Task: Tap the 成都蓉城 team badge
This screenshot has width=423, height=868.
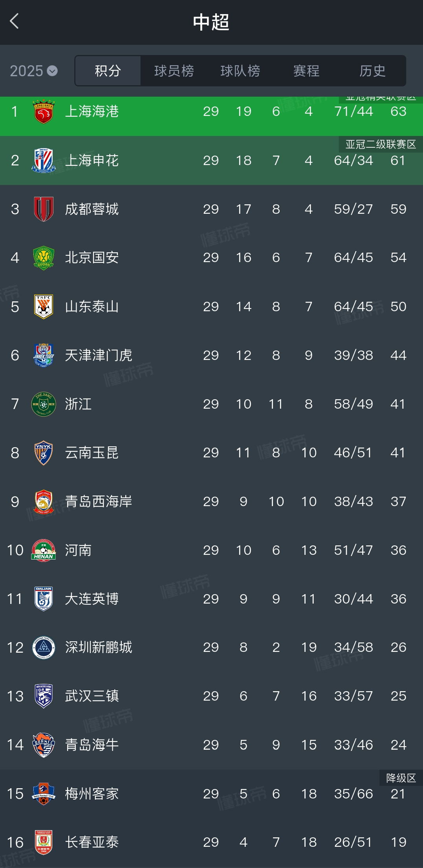Action: point(44,209)
